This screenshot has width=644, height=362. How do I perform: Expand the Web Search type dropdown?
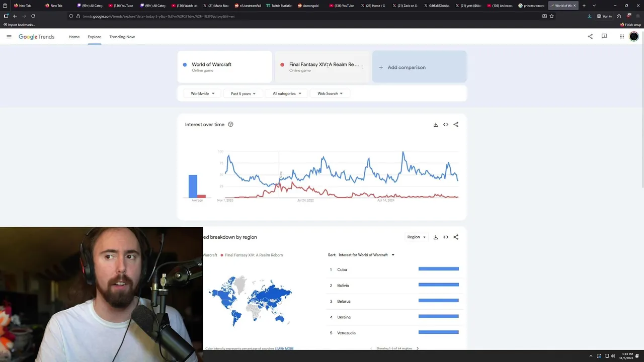(x=330, y=94)
